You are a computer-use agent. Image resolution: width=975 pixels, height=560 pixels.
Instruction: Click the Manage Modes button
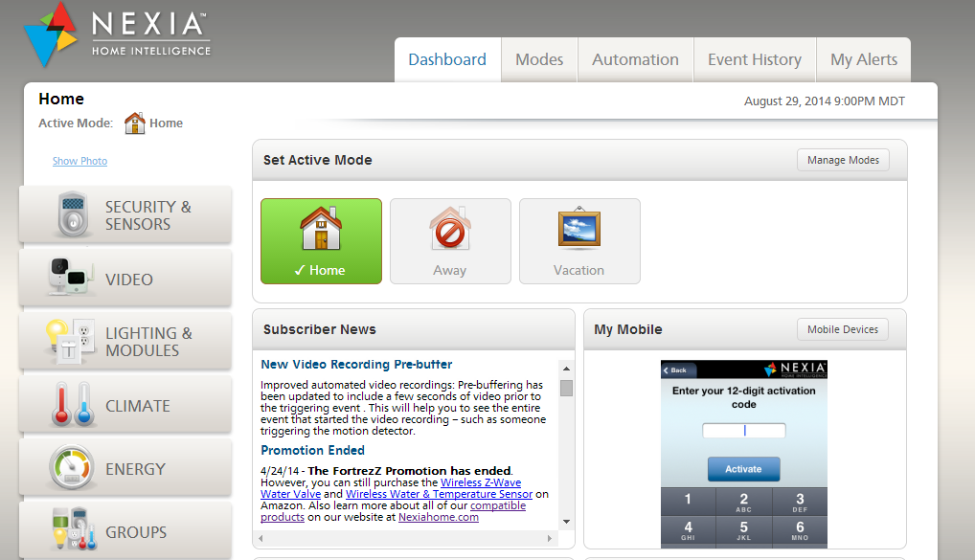point(843,160)
